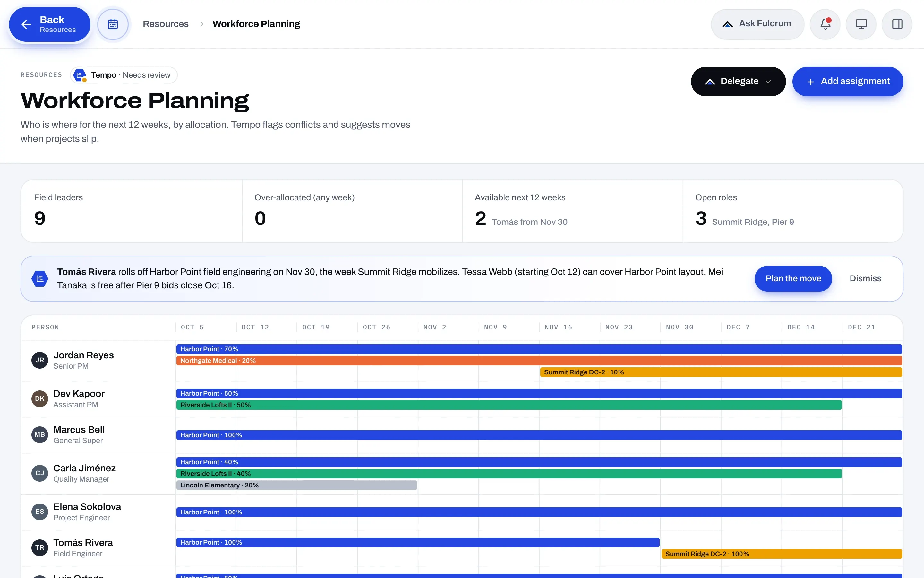Click Add assignment button
Image resolution: width=924 pixels, height=578 pixels.
pyautogui.click(x=848, y=82)
